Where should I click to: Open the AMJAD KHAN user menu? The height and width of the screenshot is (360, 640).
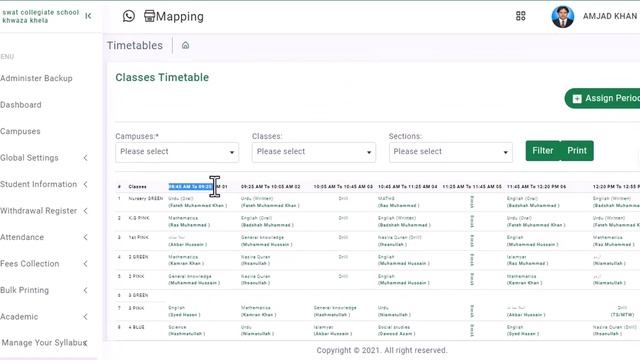[610, 16]
